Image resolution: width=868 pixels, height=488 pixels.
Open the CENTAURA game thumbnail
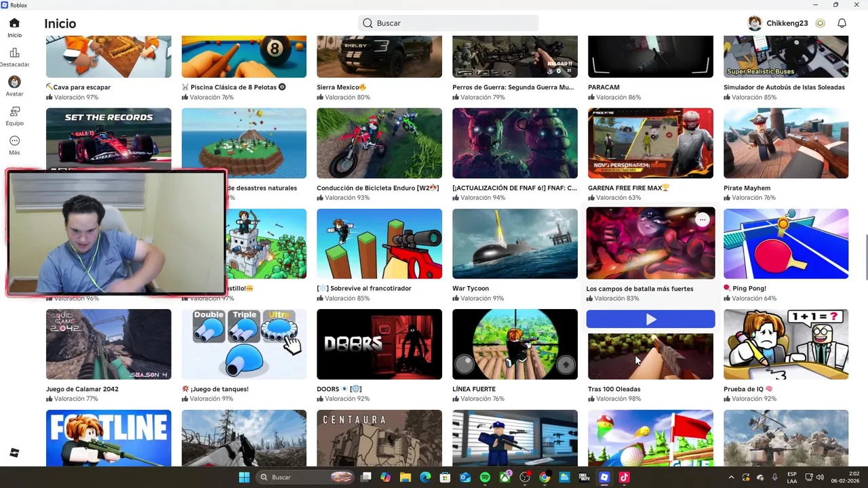coord(379,438)
